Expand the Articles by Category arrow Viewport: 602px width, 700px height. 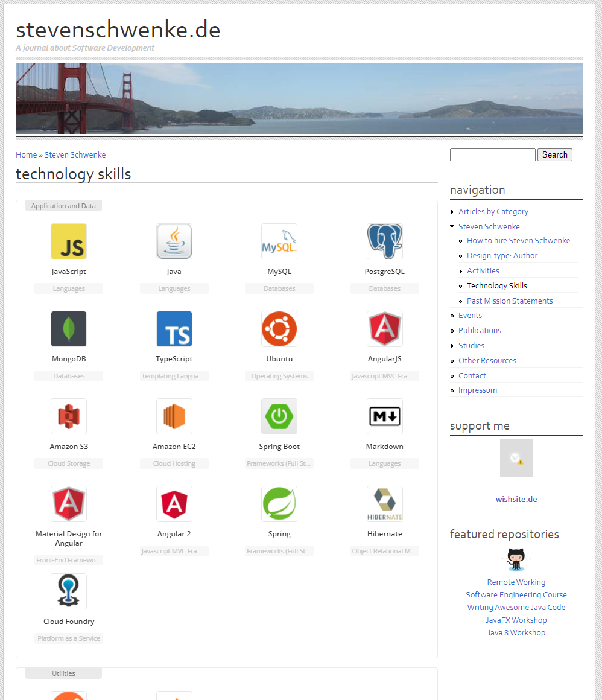[452, 212]
